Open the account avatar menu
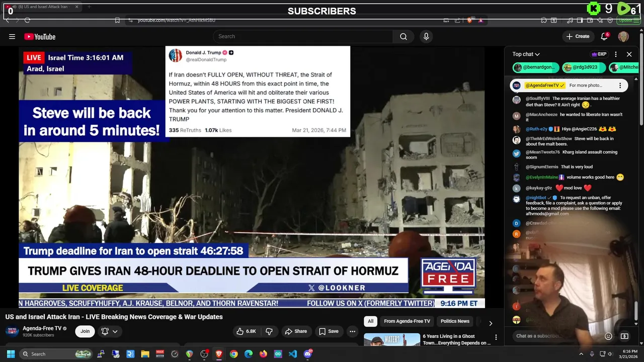Image resolution: width=644 pixels, height=362 pixels. [x=623, y=36]
